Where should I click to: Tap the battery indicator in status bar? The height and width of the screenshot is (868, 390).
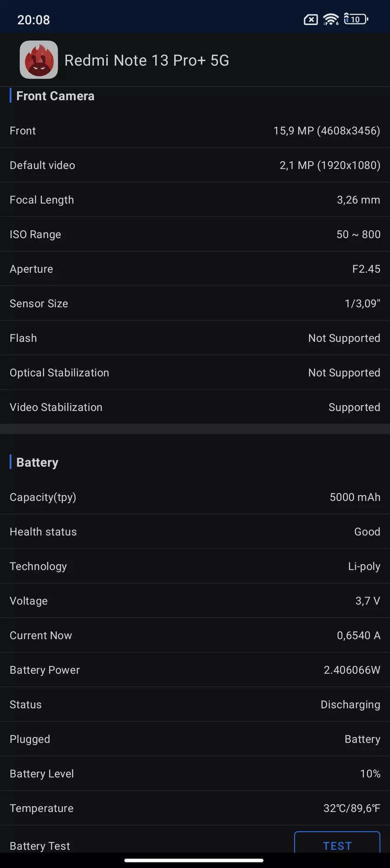tap(356, 19)
